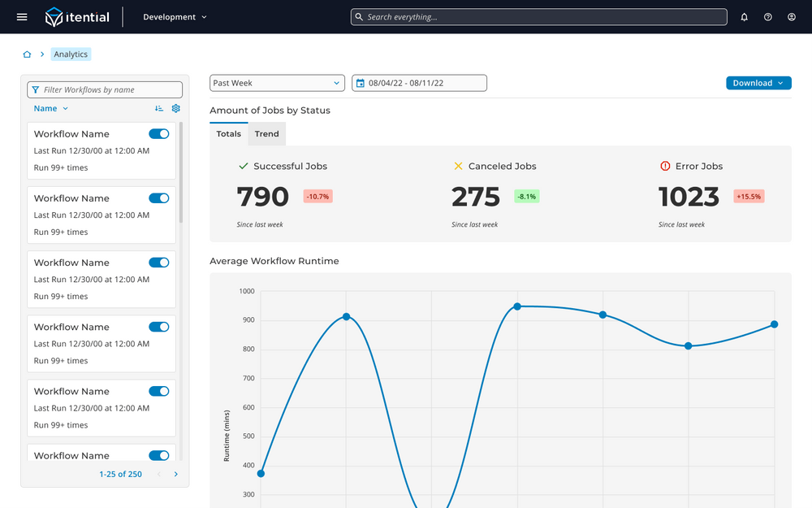Switch to the Trend tab

(x=266, y=134)
